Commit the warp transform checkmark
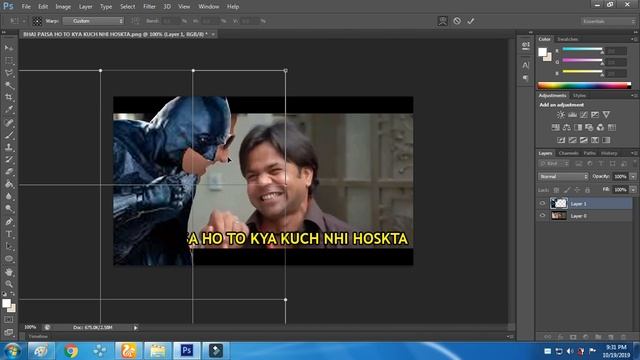The image size is (640, 360). (471, 21)
